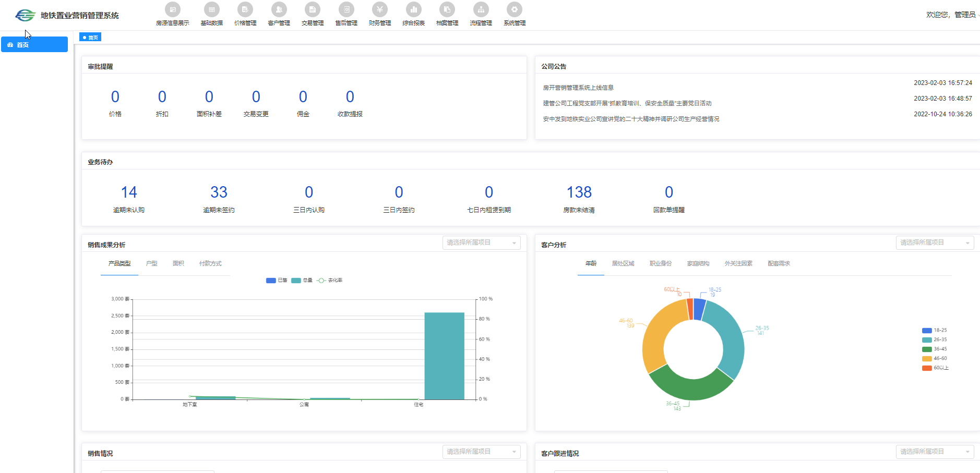Screen dimensions: 980x473
Task: Open the 33 逾期未签约 items
Action: pyautogui.click(x=219, y=192)
